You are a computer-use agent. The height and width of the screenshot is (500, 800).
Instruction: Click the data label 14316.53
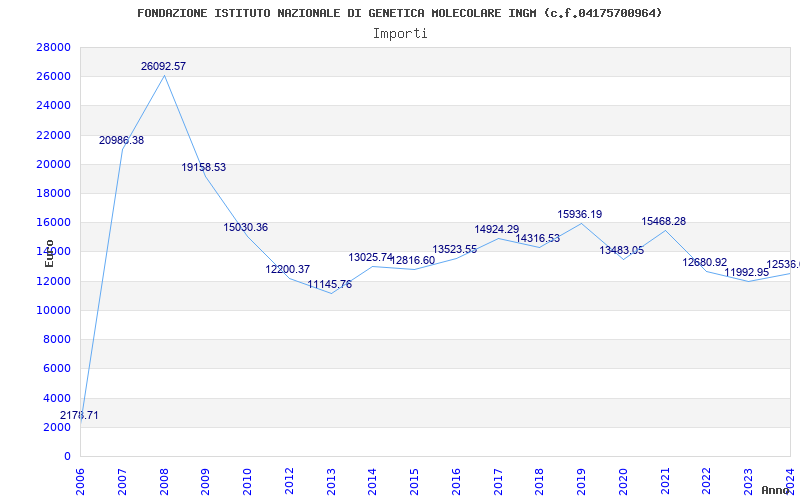click(x=538, y=238)
